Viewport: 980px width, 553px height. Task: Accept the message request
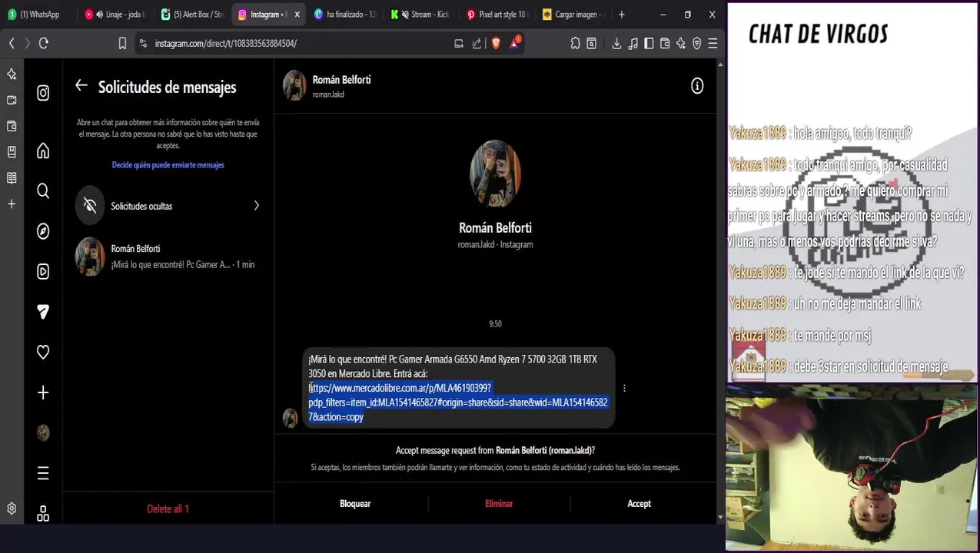pyautogui.click(x=639, y=504)
